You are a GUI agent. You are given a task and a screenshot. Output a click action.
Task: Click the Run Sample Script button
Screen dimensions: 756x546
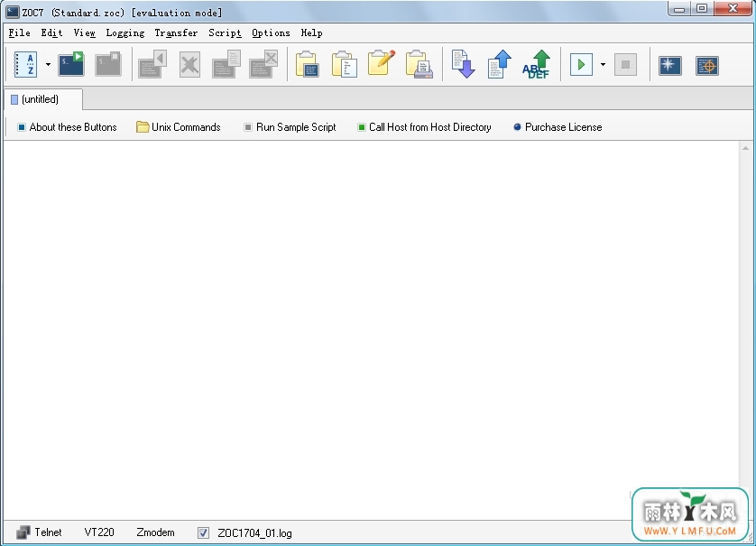tap(290, 127)
